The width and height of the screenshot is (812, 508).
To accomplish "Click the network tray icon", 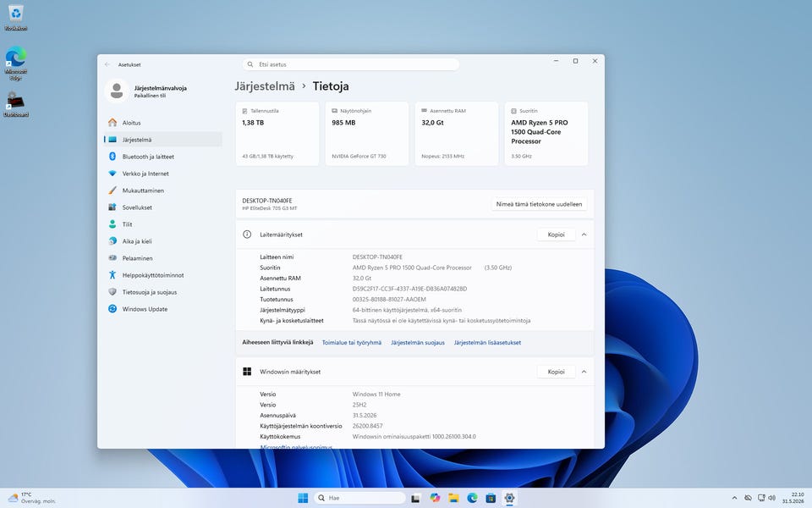I will (760, 498).
